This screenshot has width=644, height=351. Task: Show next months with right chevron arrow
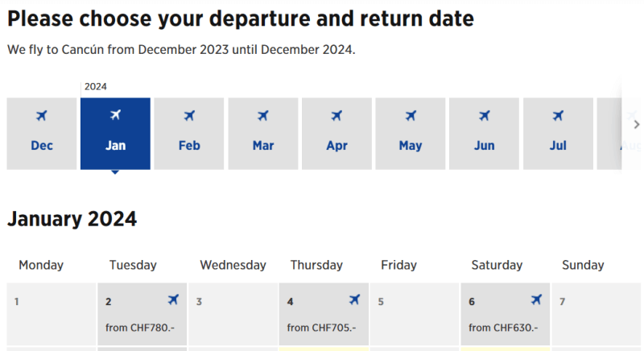pos(636,125)
